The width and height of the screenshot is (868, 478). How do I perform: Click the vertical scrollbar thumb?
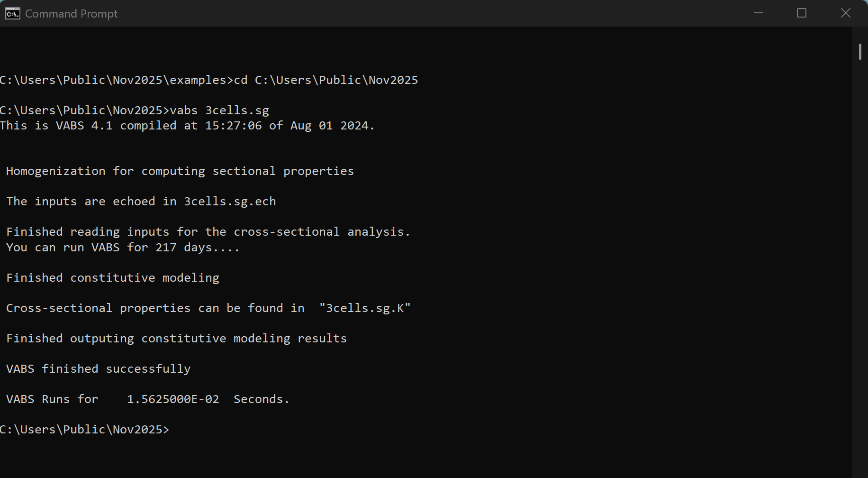[860, 52]
